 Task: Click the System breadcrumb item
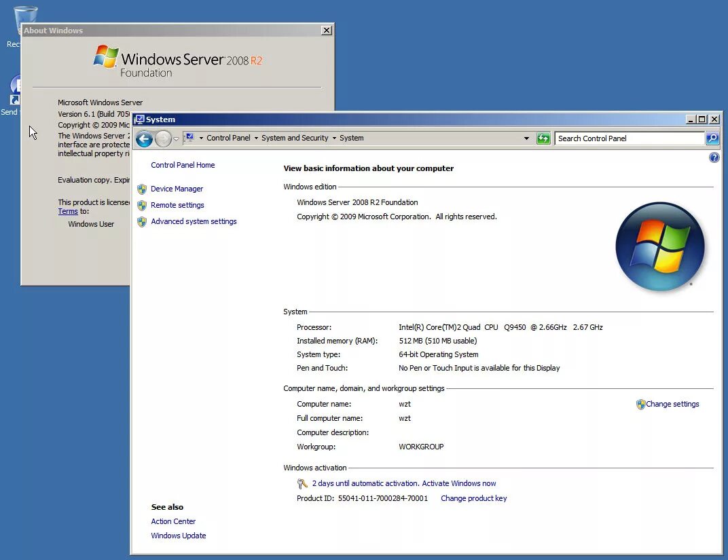tap(352, 138)
